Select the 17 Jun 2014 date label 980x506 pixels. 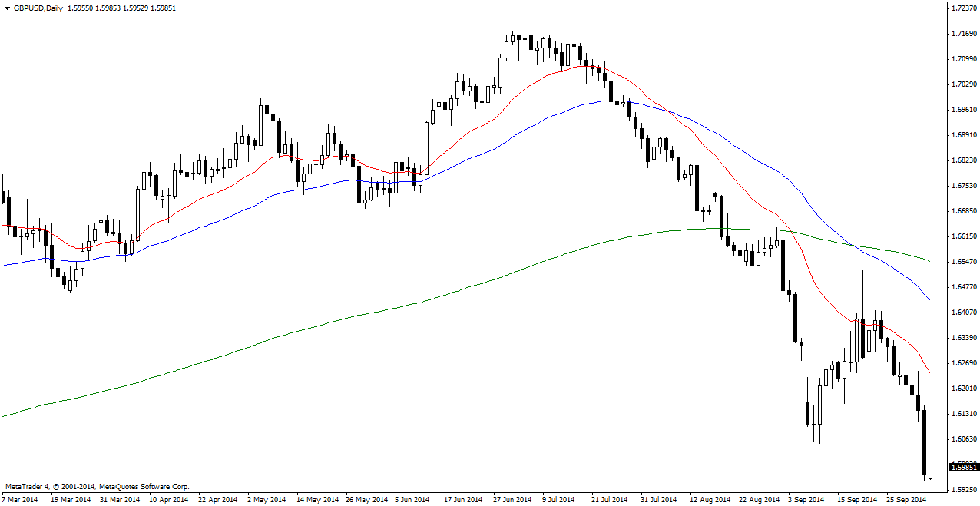[464, 499]
